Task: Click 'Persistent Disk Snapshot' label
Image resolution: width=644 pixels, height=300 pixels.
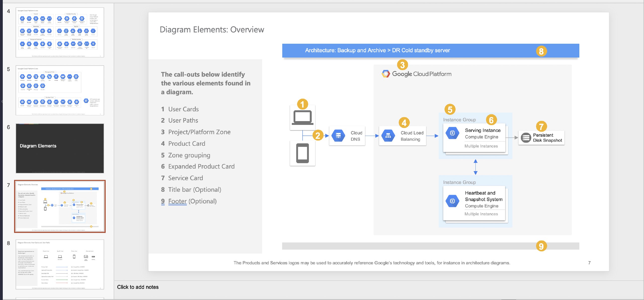Action: 547,138
